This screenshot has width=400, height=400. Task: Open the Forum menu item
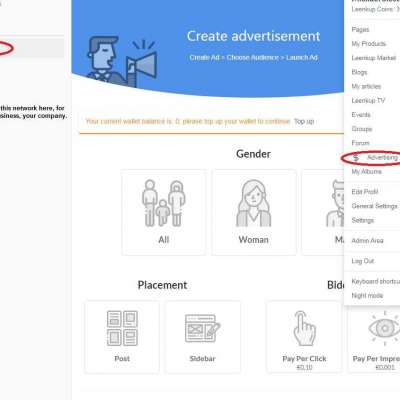[x=361, y=143]
